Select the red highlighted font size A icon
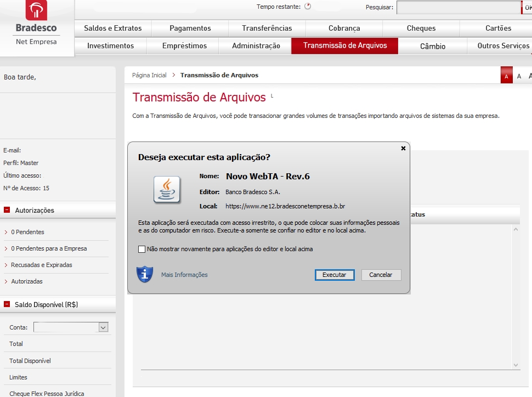The height and width of the screenshot is (397, 532). 506,76
